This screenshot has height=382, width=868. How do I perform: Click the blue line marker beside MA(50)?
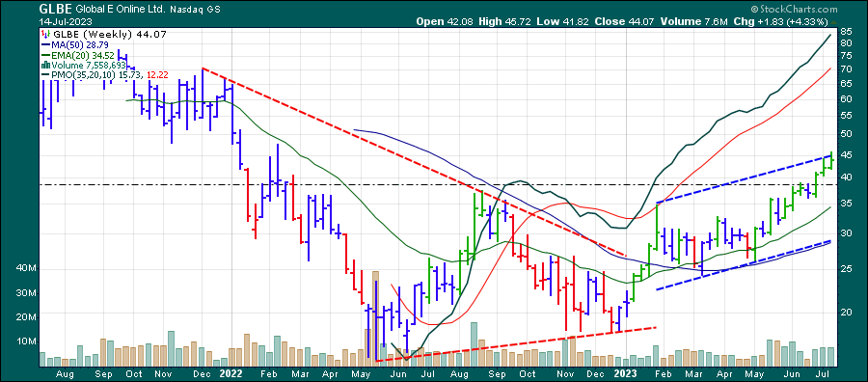point(45,44)
